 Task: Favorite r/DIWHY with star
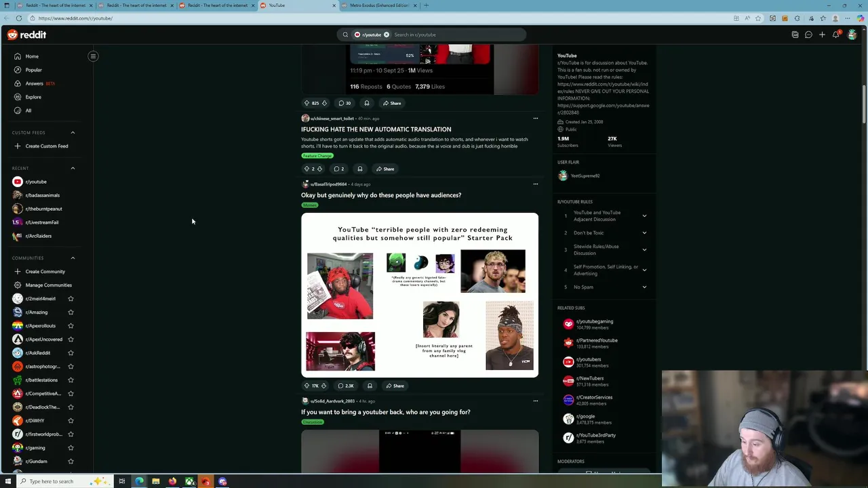pyautogui.click(x=71, y=420)
